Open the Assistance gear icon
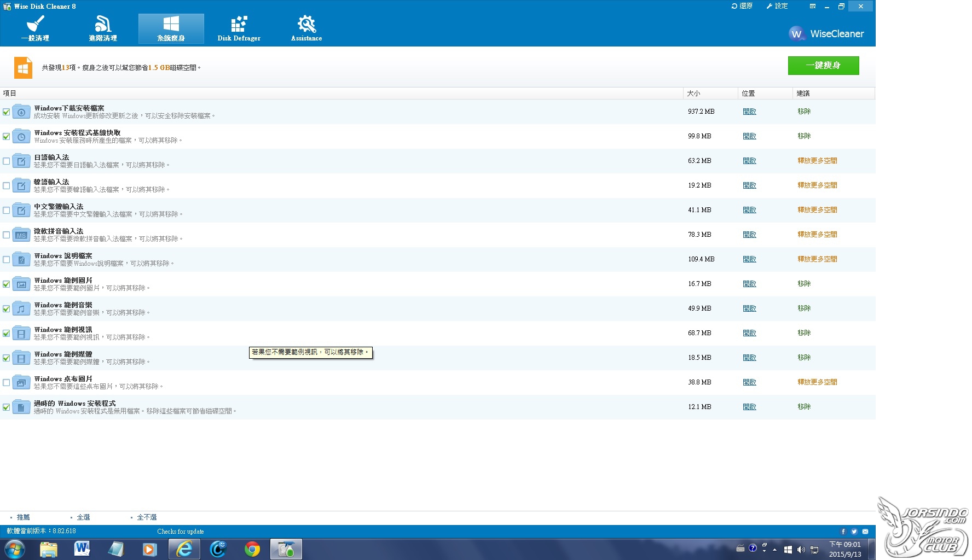The height and width of the screenshot is (560, 972). coord(306,28)
